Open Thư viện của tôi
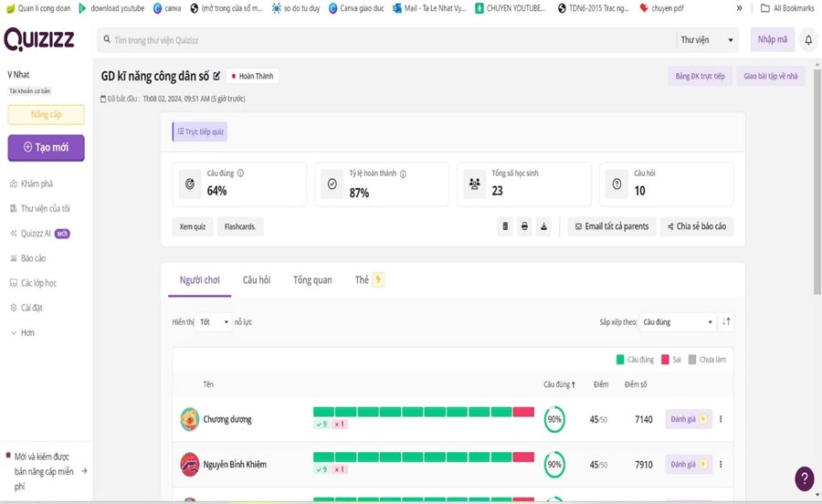The width and height of the screenshot is (822, 504). tap(40, 208)
